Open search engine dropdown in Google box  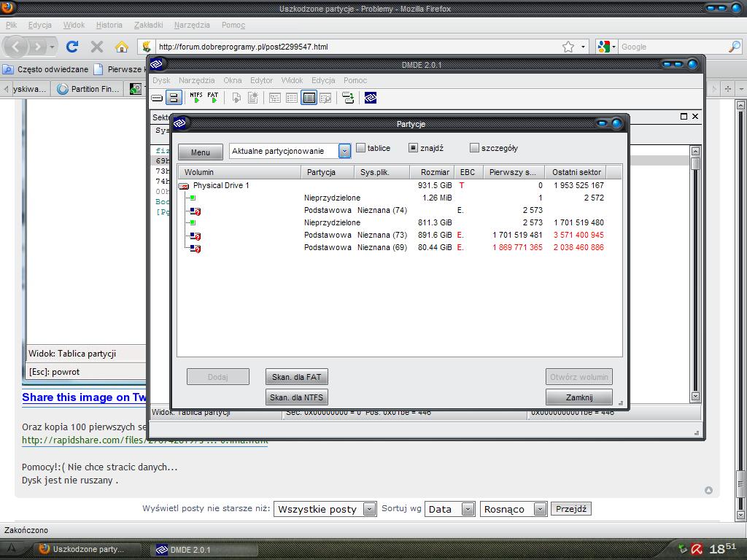[614, 47]
